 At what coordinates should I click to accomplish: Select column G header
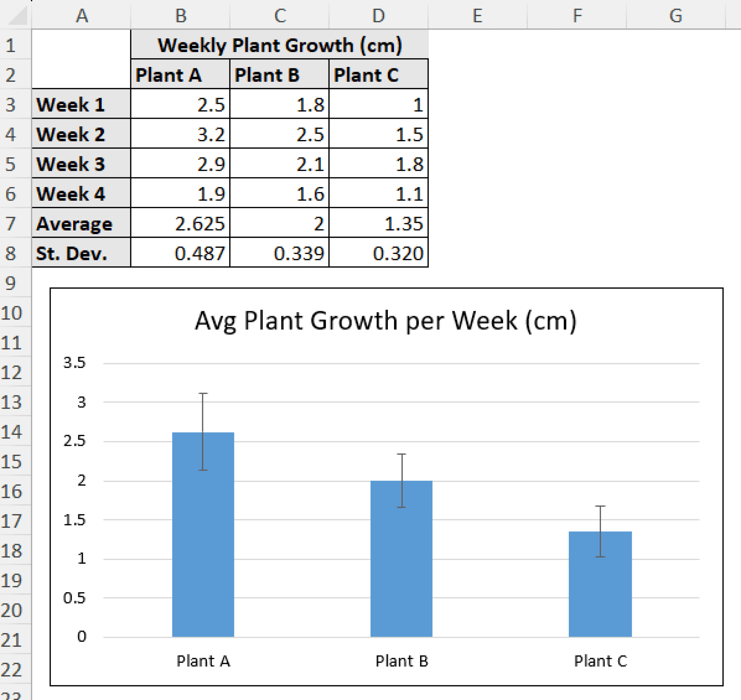pyautogui.click(x=677, y=16)
